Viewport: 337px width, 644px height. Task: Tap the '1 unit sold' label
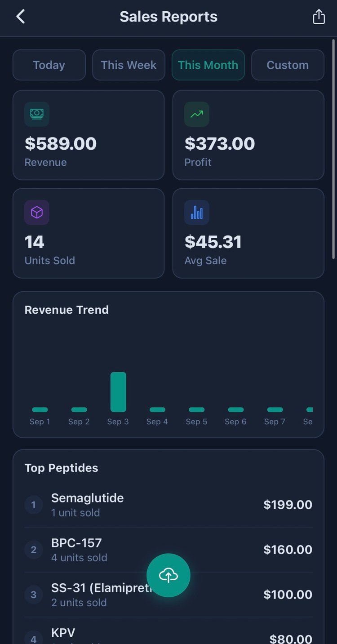click(x=75, y=513)
